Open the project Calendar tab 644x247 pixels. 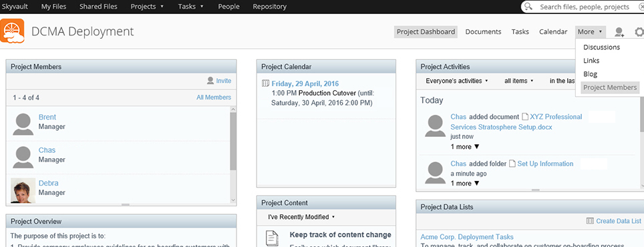point(553,31)
